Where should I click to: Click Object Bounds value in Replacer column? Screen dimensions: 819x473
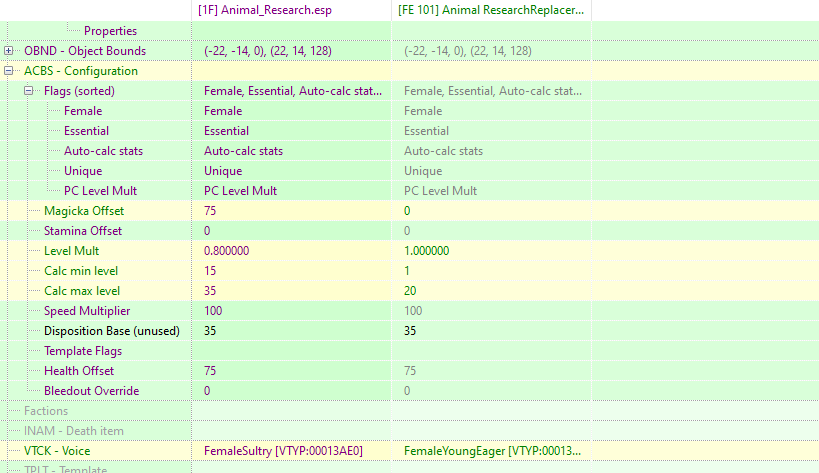coord(468,51)
